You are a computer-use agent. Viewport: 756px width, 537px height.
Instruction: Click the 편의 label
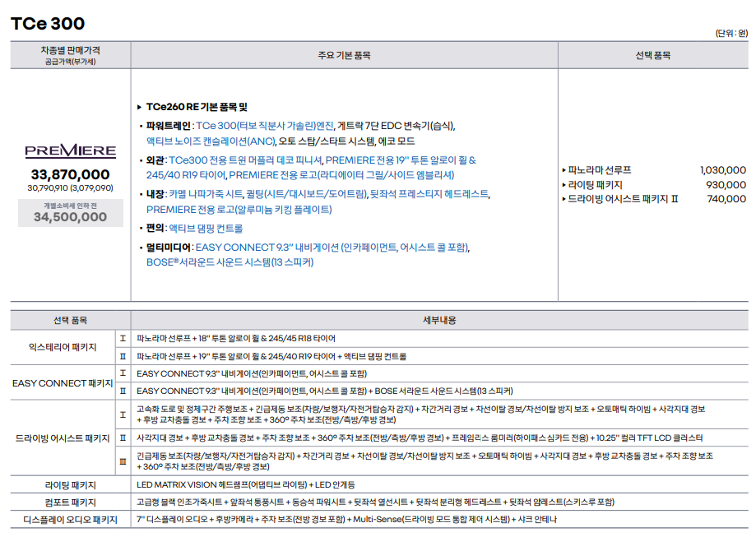155,228
